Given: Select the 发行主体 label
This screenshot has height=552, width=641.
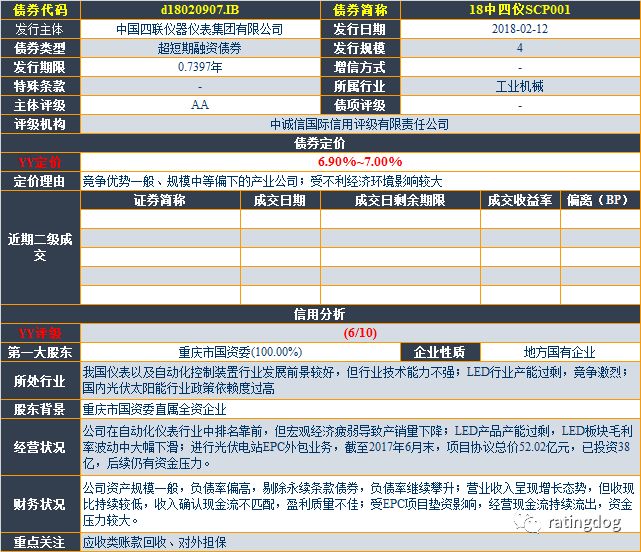Looking at the screenshot, I should (x=40, y=29).
